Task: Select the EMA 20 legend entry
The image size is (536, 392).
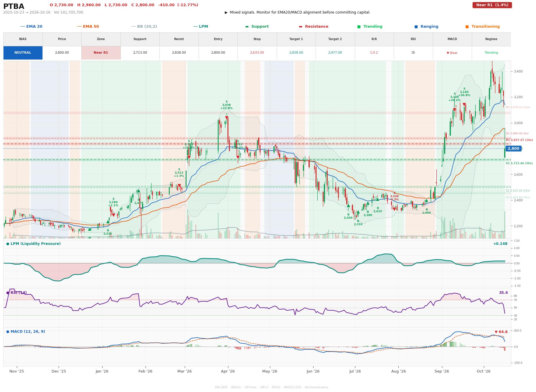Action: (31, 27)
